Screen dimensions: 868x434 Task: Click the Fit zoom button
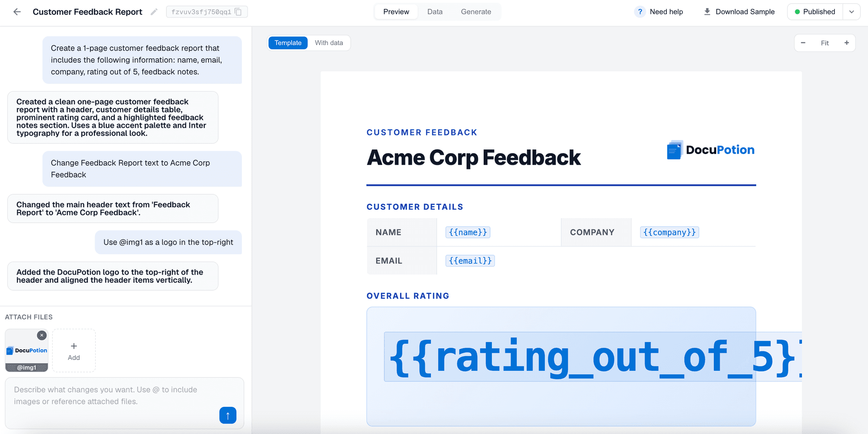825,43
